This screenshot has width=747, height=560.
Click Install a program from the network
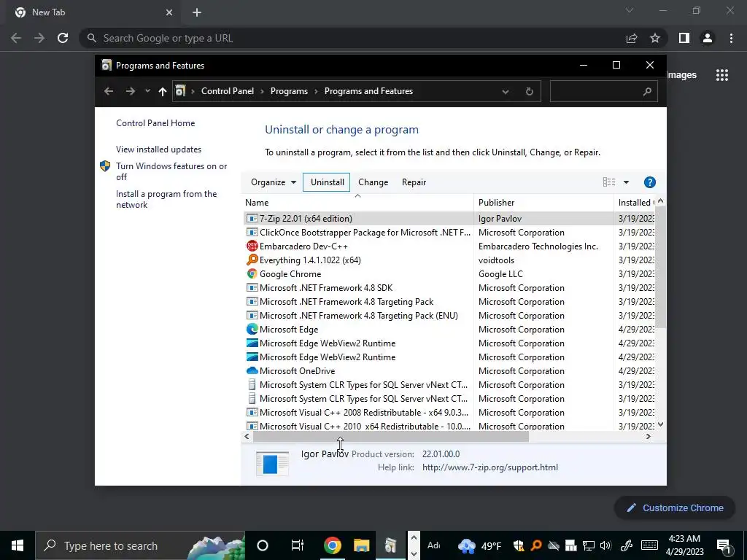tap(166, 199)
